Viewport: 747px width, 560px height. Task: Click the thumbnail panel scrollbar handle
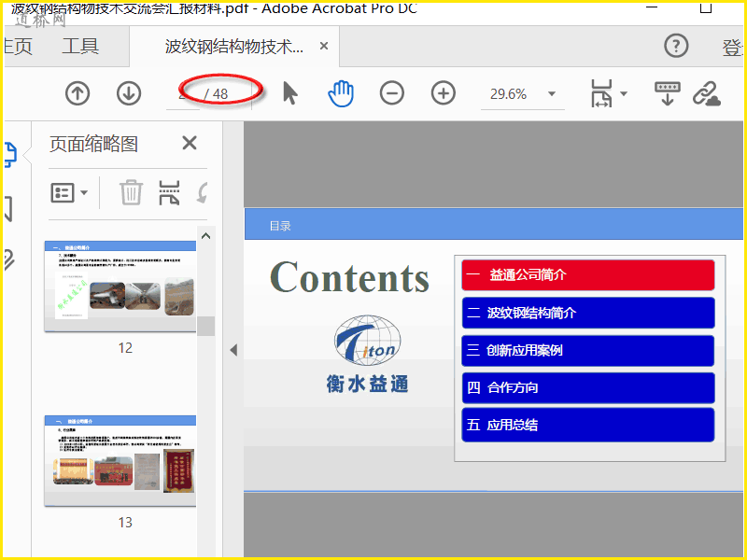click(x=205, y=326)
